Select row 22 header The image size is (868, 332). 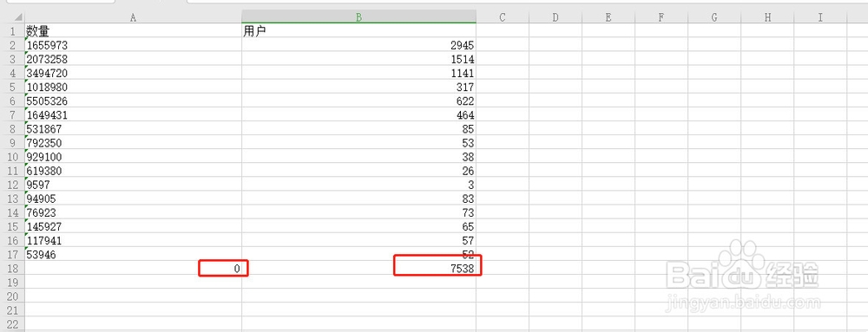click(12, 323)
